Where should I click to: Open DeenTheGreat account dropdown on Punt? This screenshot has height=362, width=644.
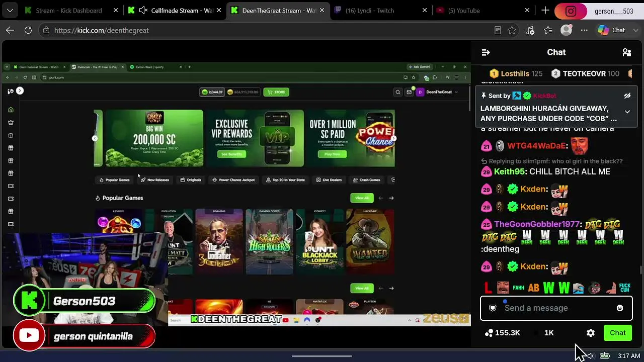coord(437,92)
